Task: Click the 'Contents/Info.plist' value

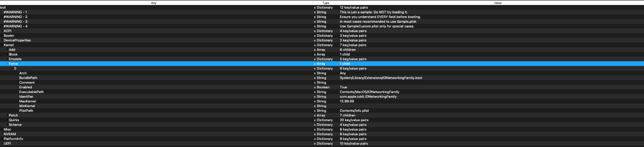Action: point(354,111)
